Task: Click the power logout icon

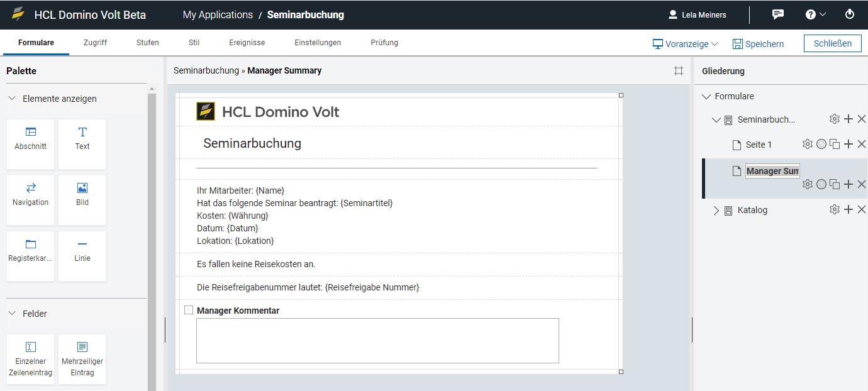Action: 850,14
